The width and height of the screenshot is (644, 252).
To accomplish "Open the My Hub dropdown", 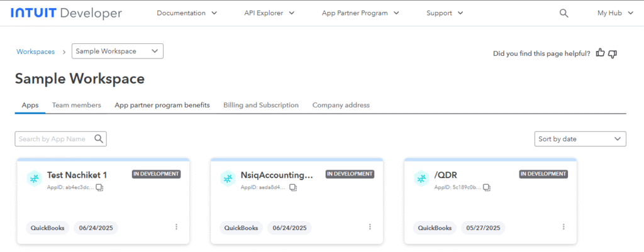I will coord(616,13).
